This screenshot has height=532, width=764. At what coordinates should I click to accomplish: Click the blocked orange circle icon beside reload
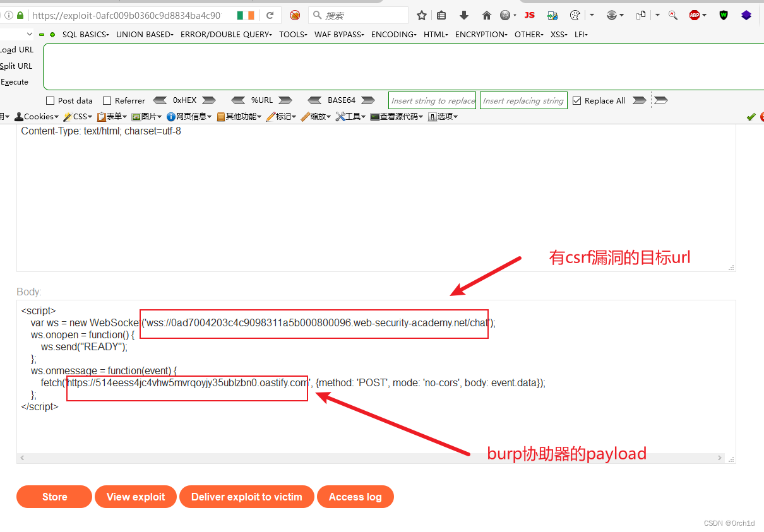point(295,15)
